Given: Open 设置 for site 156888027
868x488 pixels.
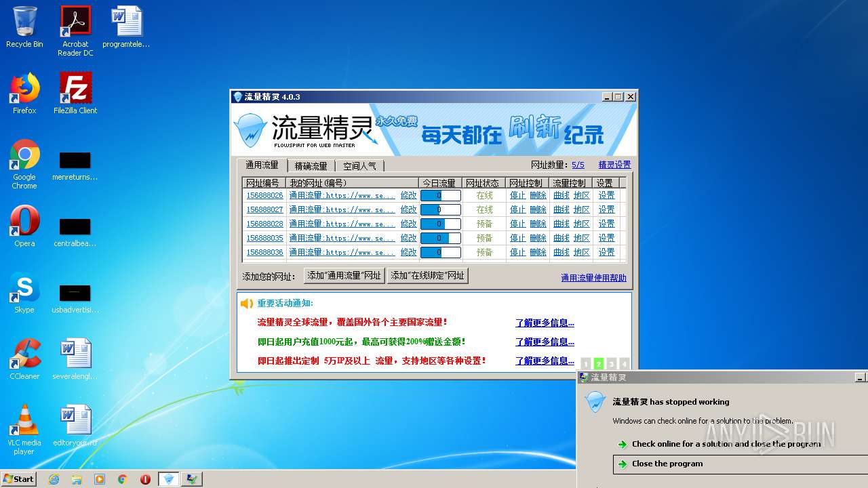Looking at the screenshot, I should 606,209.
